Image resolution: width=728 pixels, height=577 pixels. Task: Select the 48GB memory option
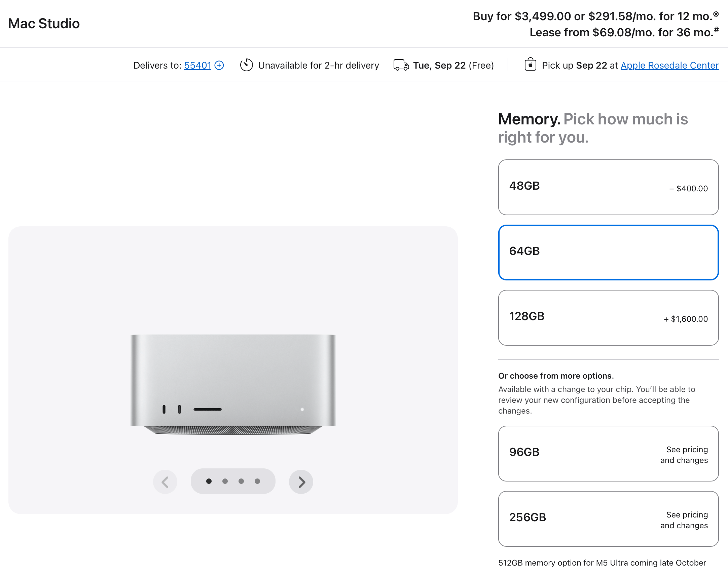tap(608, 187)
